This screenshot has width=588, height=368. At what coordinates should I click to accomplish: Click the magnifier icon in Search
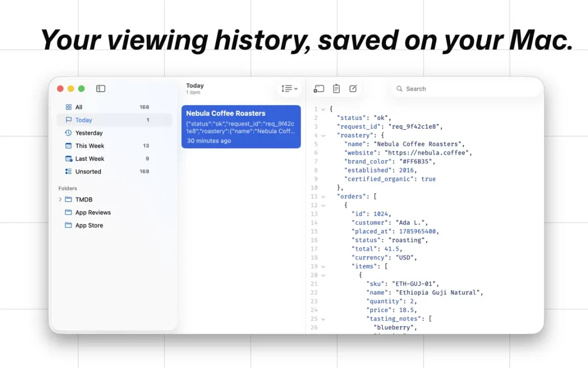tap(399, 88)
